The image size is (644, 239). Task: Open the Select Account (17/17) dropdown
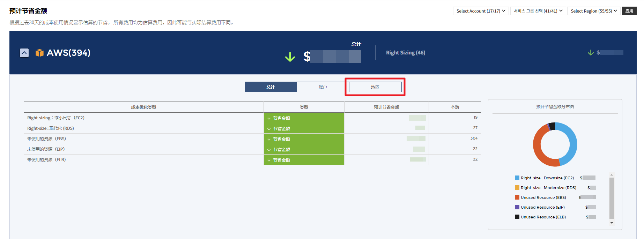coord(481,11)
